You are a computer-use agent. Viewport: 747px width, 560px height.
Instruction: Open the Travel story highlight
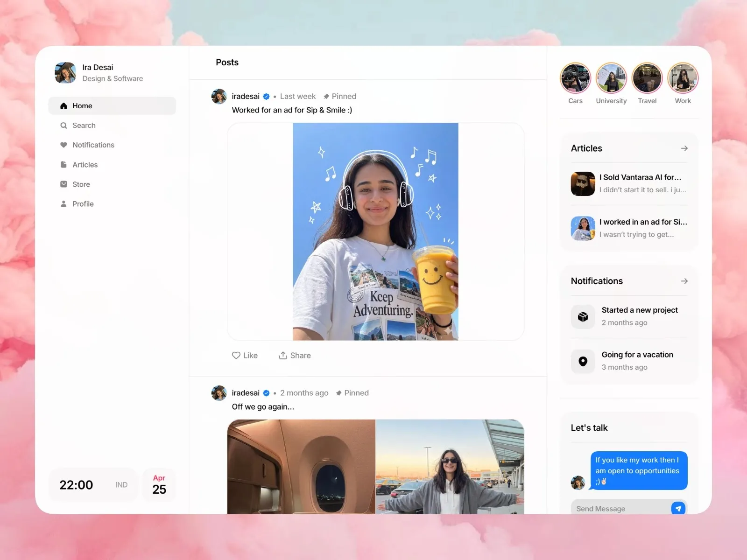647,78
